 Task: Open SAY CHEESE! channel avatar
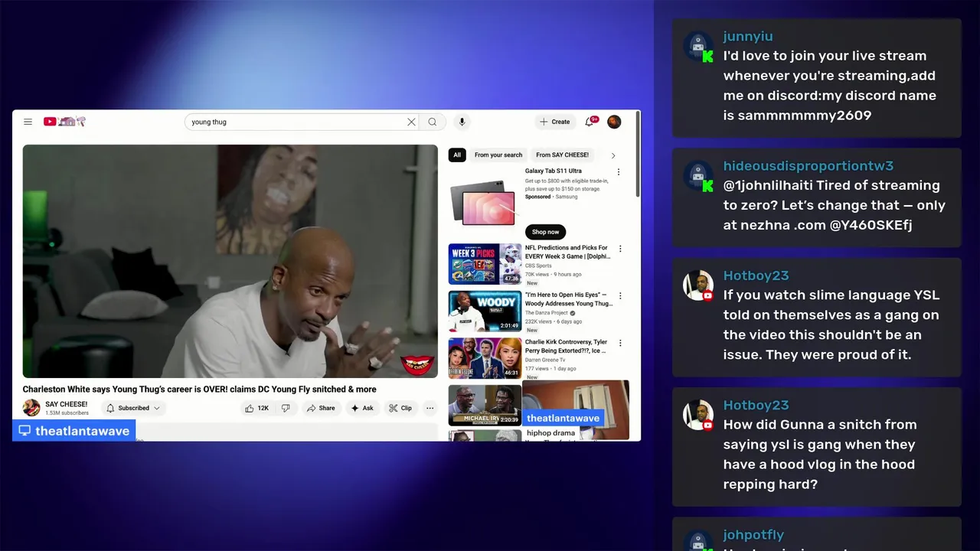point(31,408)
